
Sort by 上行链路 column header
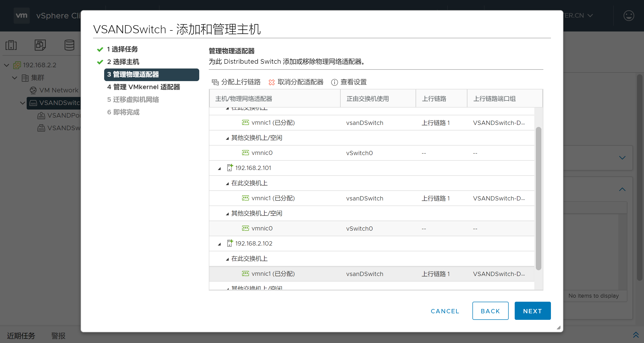441,98
